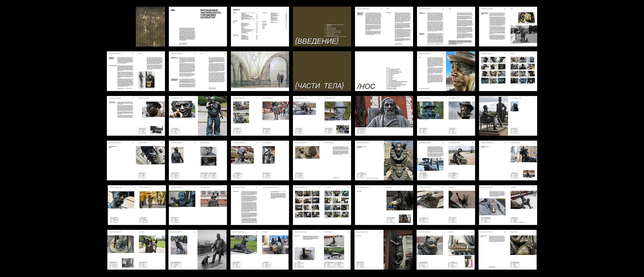This screenshot has height=277, width=644.
Task: Select the title page РИТУАЛЬНАЯ ТАКТИЛЬНОСТЬ ГОРОДСКИХ СКУЛЬПТУР
Action: [x=198, y=27]
